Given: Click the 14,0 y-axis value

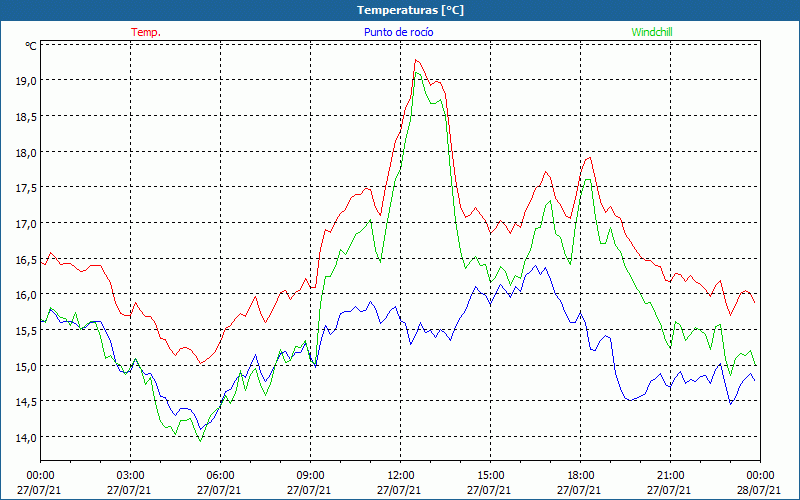Looking at the screenshot, I should (28, 437).
